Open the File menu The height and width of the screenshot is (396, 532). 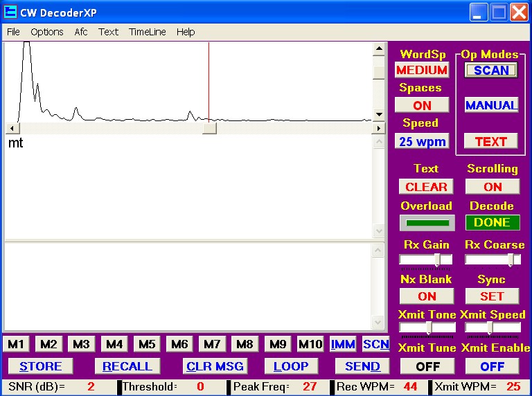[13, 32]
